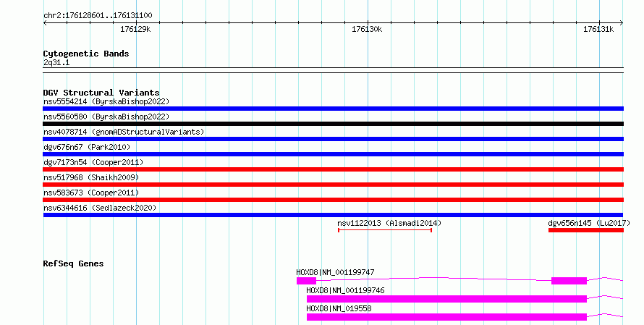Select the red bar for nsv517968

tap(333, 185)
